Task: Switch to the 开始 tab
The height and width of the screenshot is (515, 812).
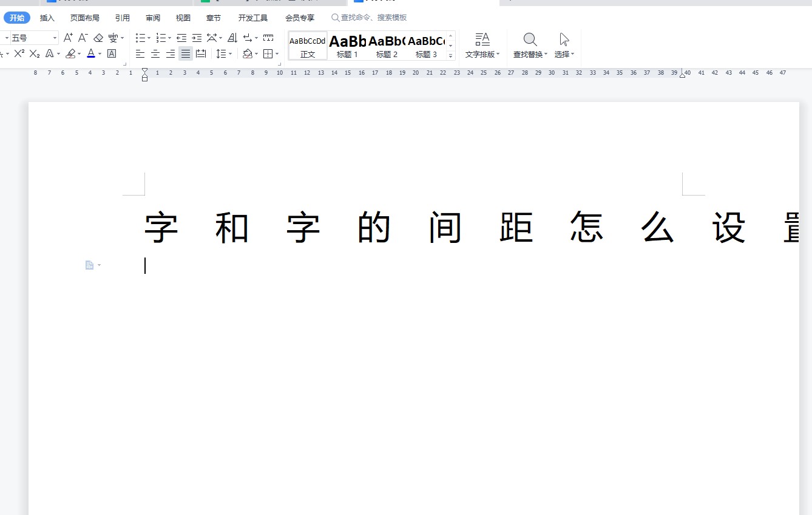Action: [17, 18]
